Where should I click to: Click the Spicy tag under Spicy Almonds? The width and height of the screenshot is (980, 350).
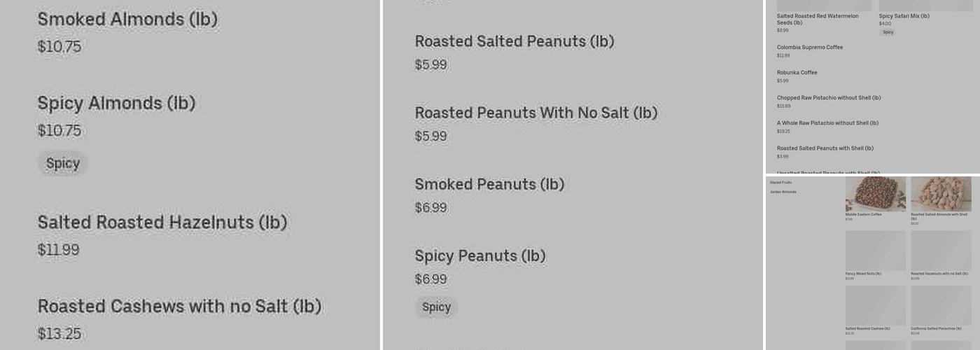coord(63,164)
